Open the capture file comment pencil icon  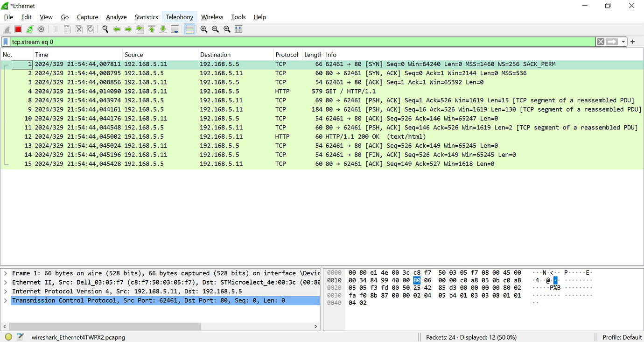(x=20, y=337)
